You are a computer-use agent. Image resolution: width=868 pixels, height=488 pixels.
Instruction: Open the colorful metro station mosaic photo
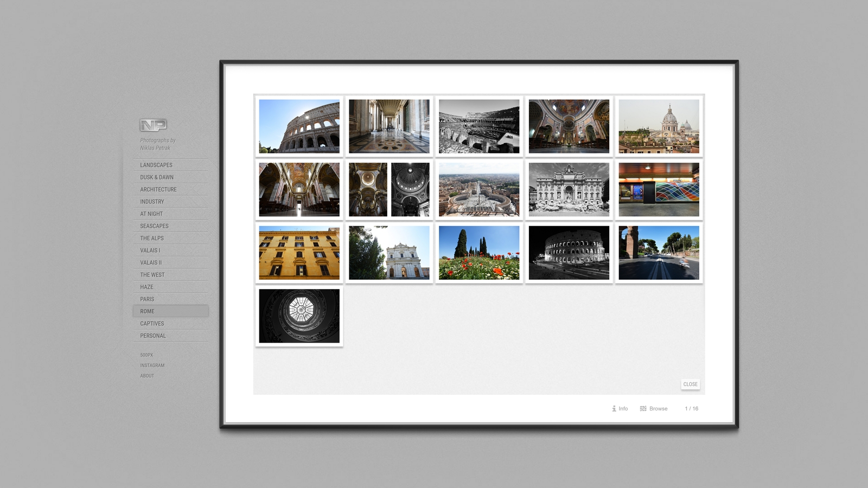(x=659, y=190)
